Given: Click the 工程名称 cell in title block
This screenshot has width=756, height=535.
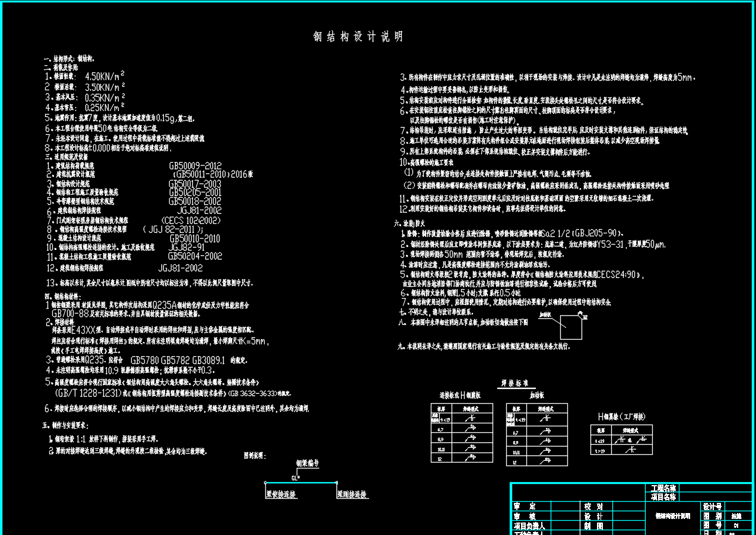Looking at the screenshot, I should (663, 488).
